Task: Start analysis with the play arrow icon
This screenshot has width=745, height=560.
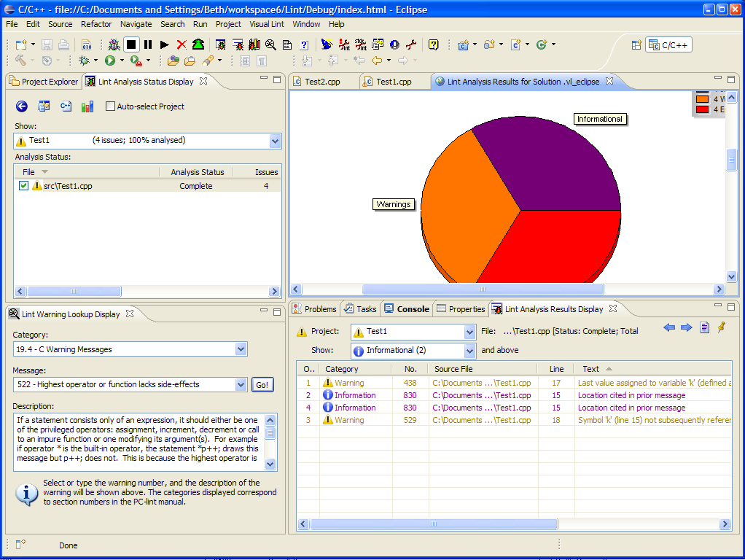Action: coord(165,44)
